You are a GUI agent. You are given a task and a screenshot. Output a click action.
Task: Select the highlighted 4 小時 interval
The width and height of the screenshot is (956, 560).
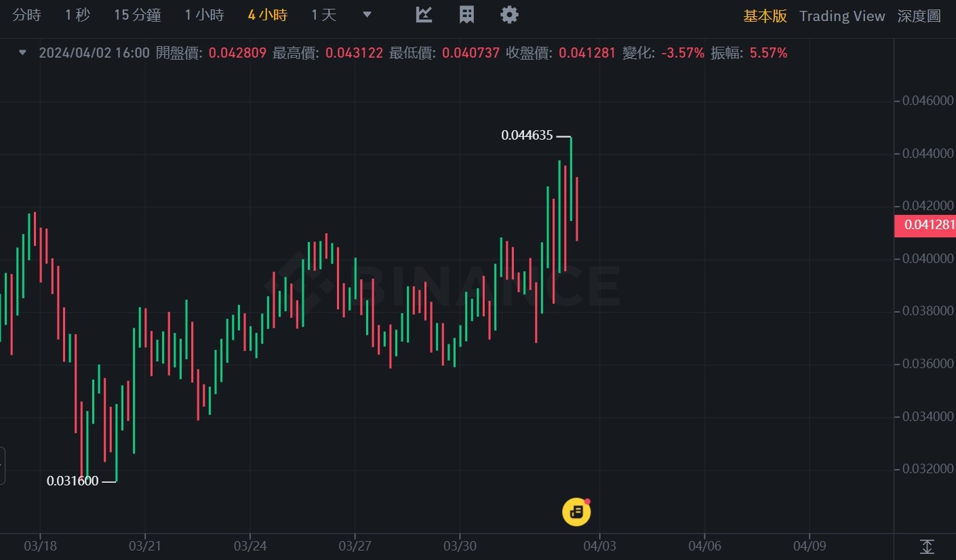pos(267,16)
